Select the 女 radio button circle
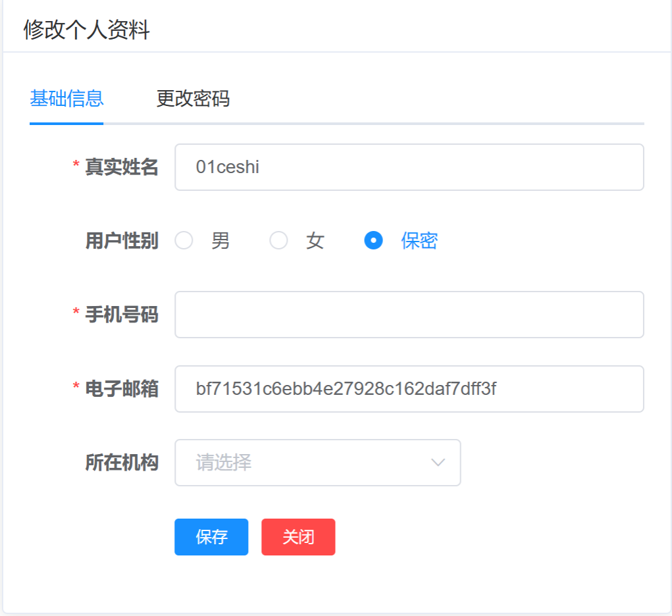 [x=279, y=241]
